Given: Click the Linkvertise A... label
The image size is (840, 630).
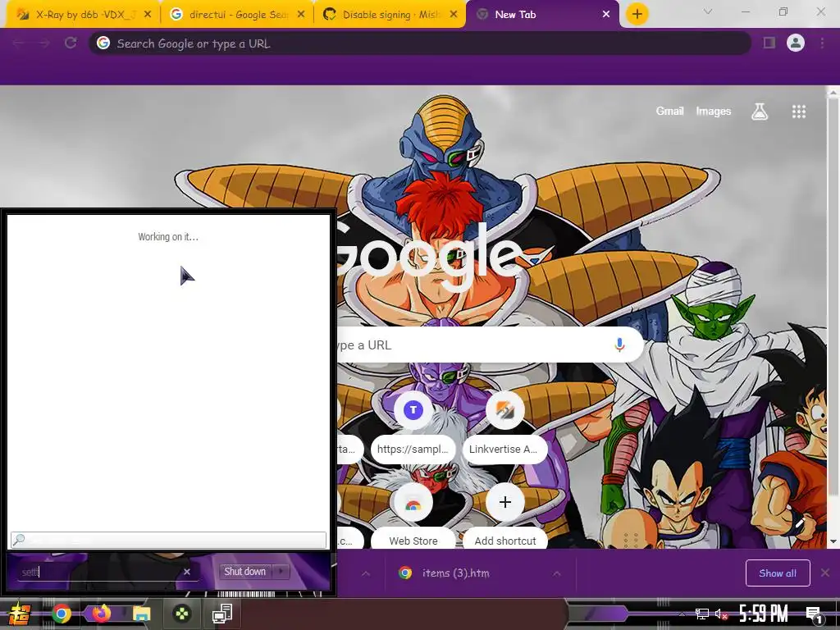Looking at the screenshot, I should click(x=504, y=449).
